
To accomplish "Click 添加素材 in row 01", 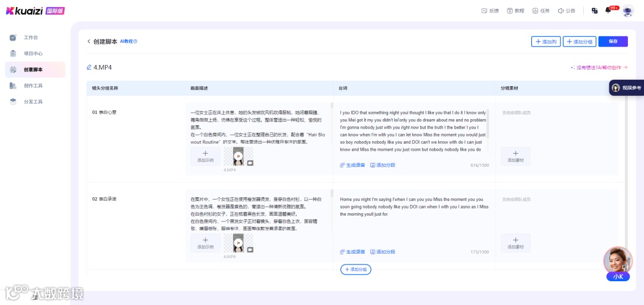I will [x=515, y=157].
